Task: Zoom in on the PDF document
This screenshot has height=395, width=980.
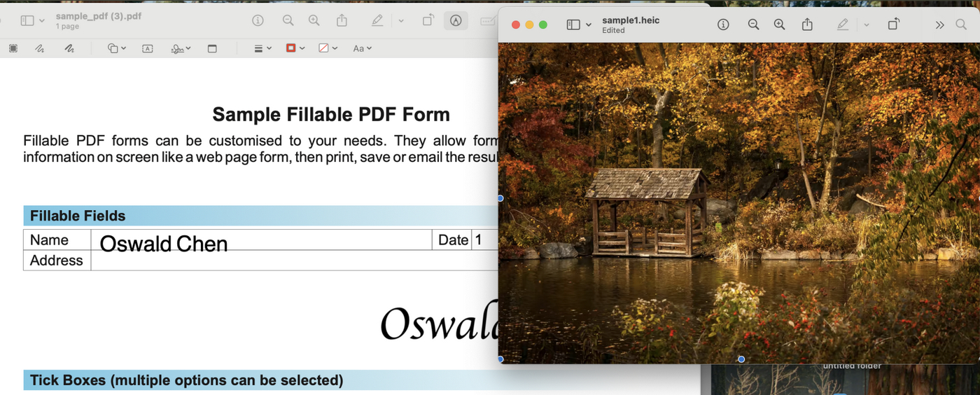Action: pos(314,21)
